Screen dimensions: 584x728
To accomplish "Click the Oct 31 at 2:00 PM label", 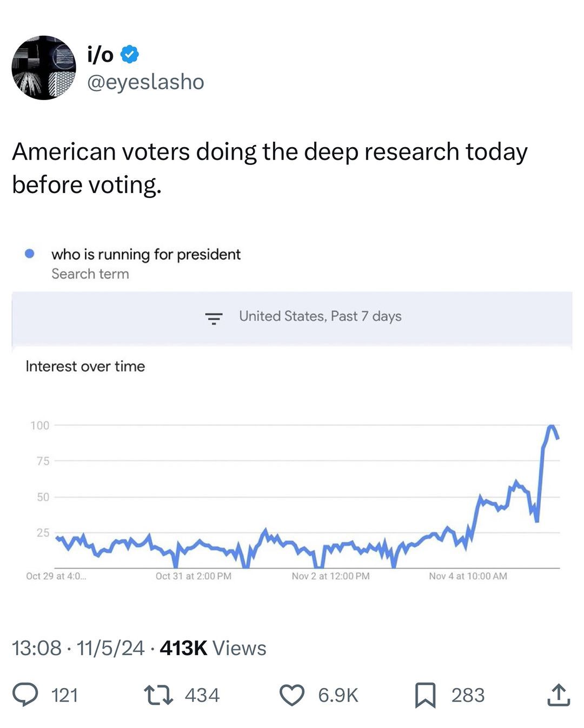I will (x=193, y=576).
